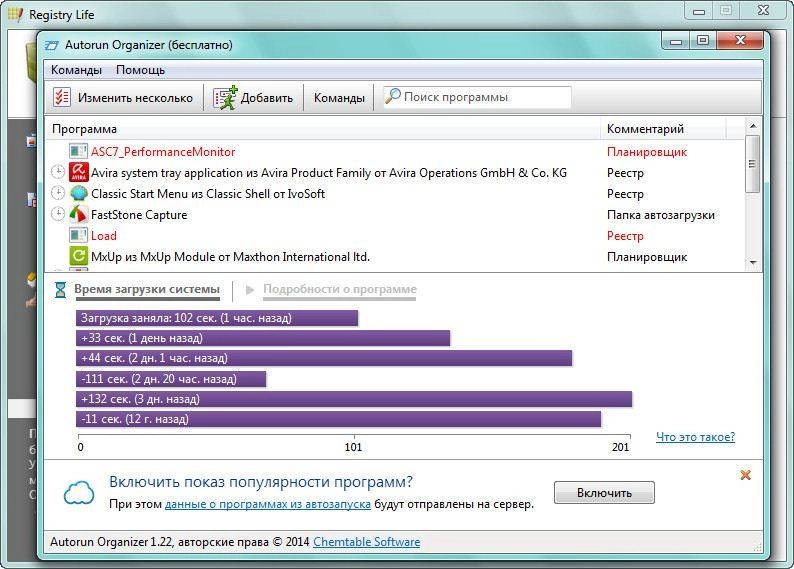Click the -11 сек. (12 г. назад) bar
794x569 pixels.
(x=339, y=419)
